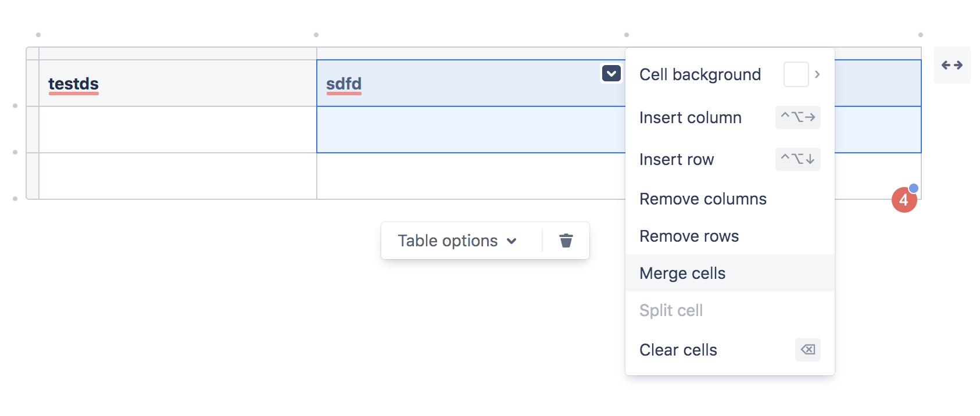Toggle the cell options chevron button
Image resolution: width=980 pixels, height=416 pixels.
pyautogui.click(x=611, y=74)
